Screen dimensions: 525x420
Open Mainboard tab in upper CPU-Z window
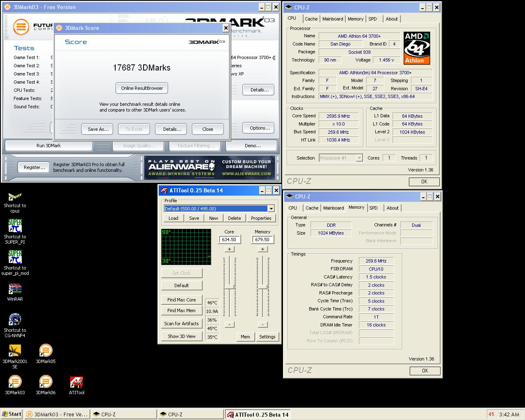pyautogui.click(x=333, y=19)
